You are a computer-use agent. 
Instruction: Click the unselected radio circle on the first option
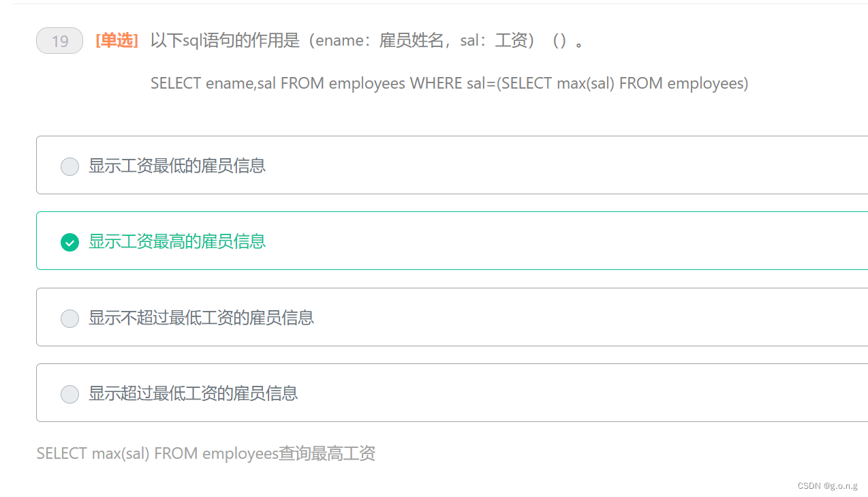coord(69,166)
